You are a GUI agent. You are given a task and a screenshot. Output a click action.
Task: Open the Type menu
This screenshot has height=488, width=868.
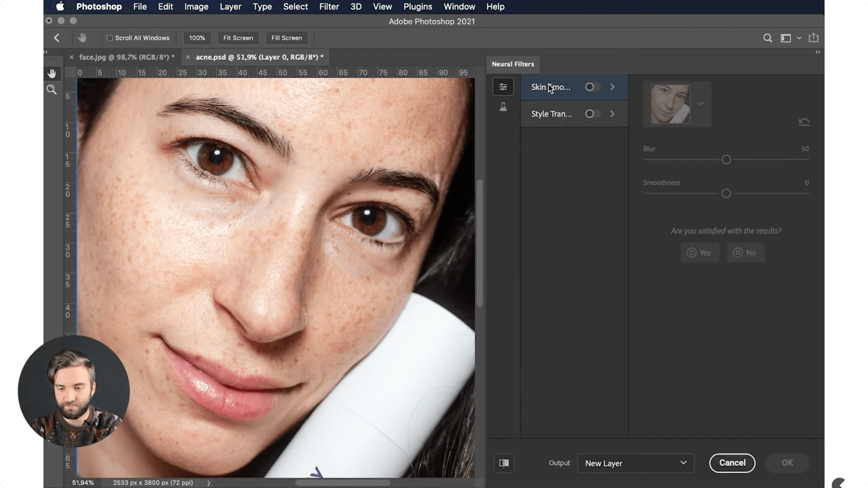262,7
